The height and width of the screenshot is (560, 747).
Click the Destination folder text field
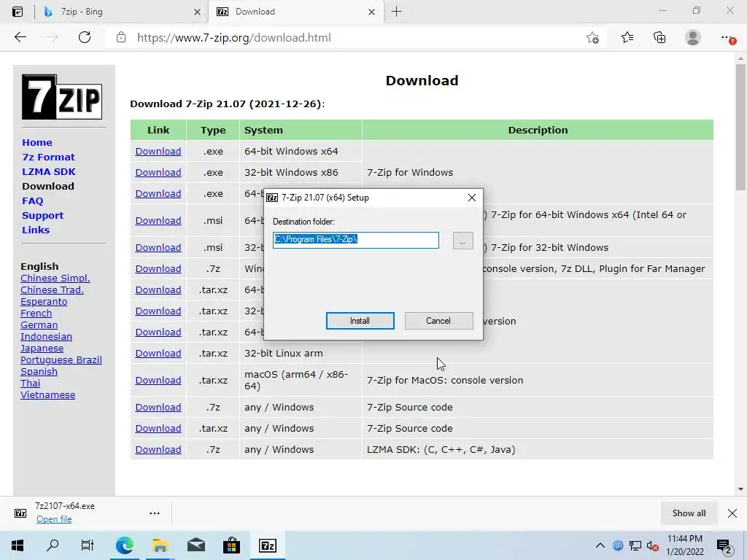356,240
